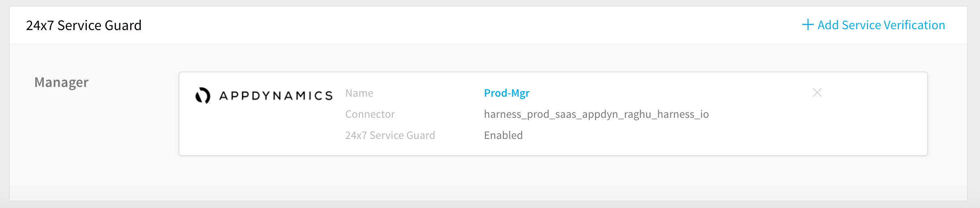Click the Enabled status text
Screen dimensions: 980x208
[503, 135]
